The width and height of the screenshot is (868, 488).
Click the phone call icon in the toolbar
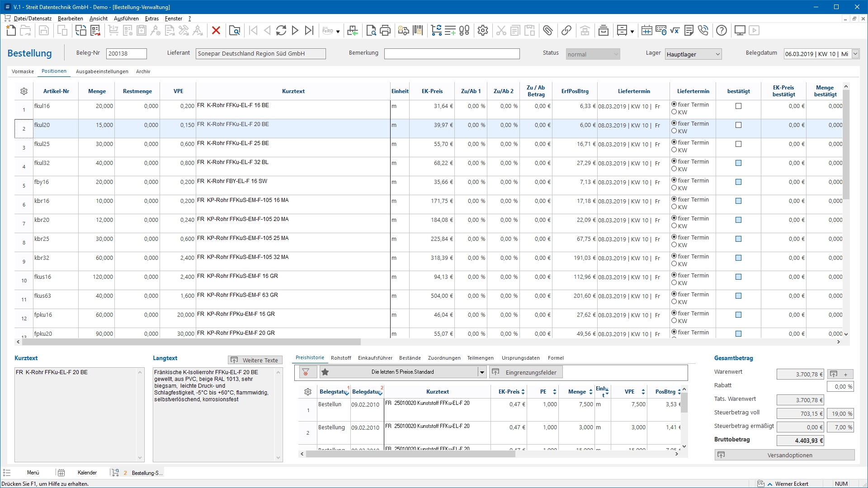(x=703, y=31)
